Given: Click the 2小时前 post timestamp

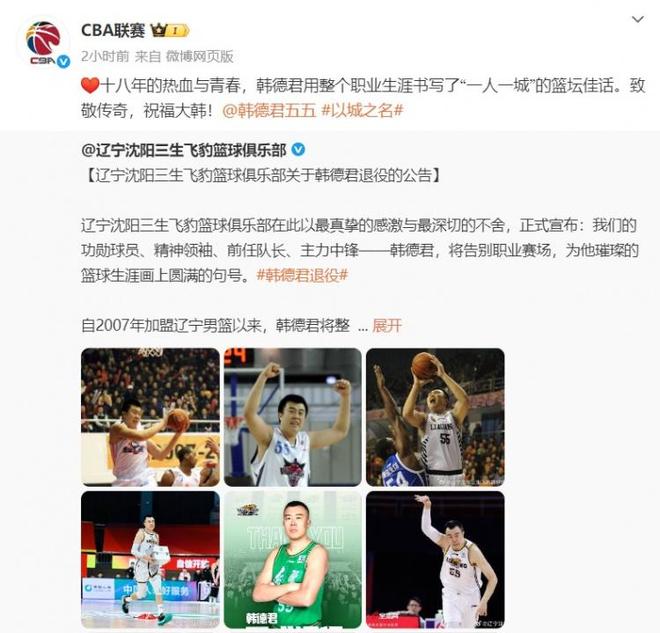Looking at the screenshot, I should (105, 56).
